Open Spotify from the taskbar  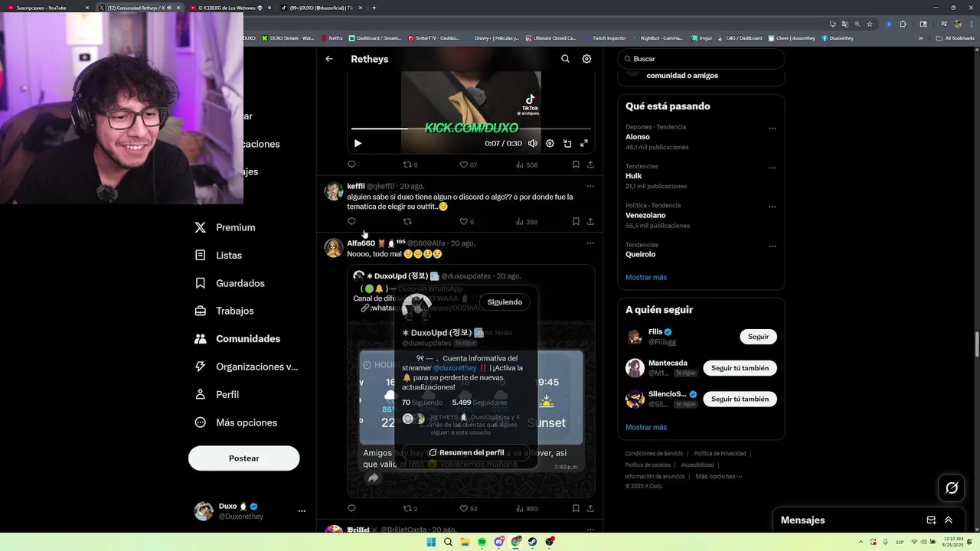coord(482,542)
